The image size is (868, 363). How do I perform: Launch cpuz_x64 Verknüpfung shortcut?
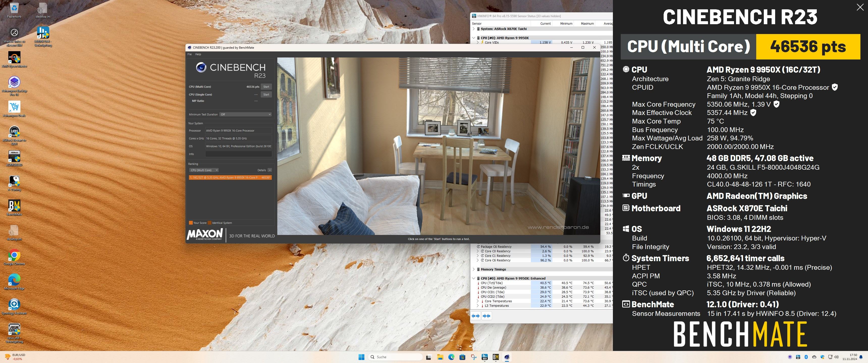[14, 333]
